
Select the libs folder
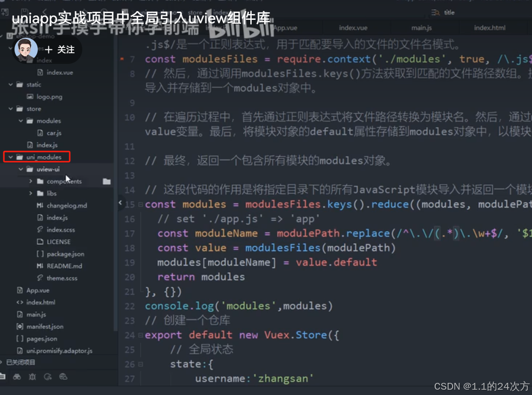pos(51,194)
